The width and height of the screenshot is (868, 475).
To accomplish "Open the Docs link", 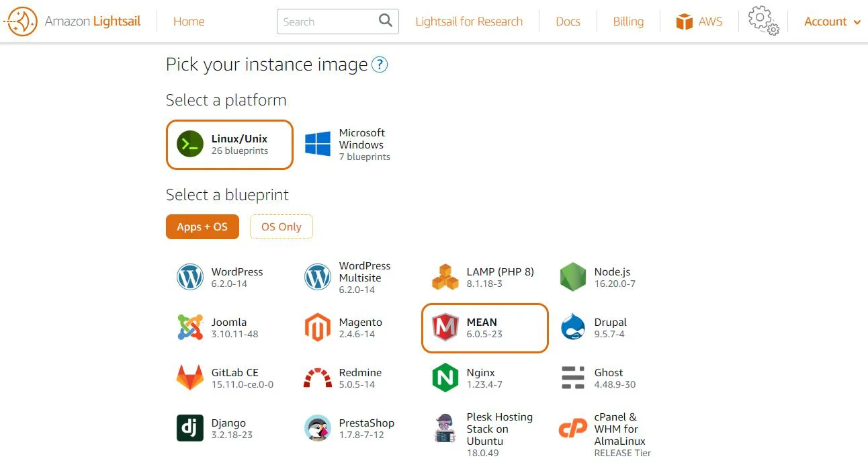I will (568, 21).
